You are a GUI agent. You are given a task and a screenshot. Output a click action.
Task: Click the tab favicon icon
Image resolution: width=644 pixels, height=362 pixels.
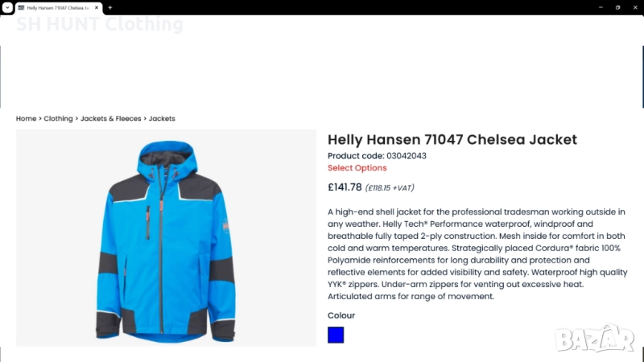[21, 7]
